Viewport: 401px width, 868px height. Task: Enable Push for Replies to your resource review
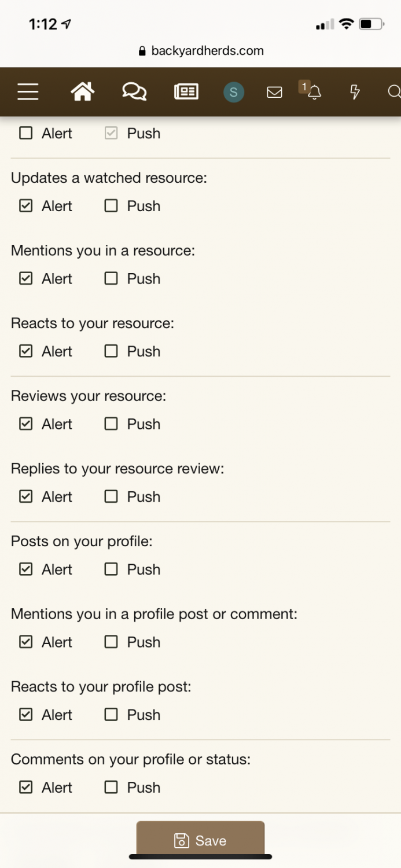111,496
